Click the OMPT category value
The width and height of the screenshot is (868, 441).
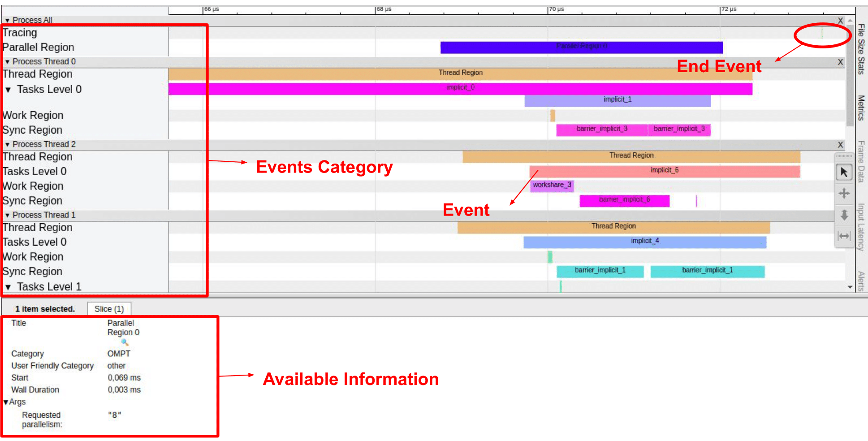tap(119, 354)
